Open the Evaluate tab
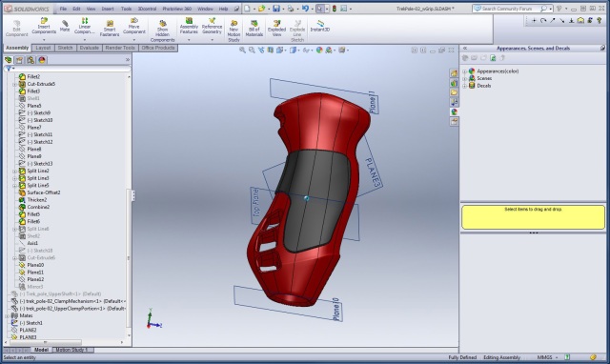 click(89, 48)
